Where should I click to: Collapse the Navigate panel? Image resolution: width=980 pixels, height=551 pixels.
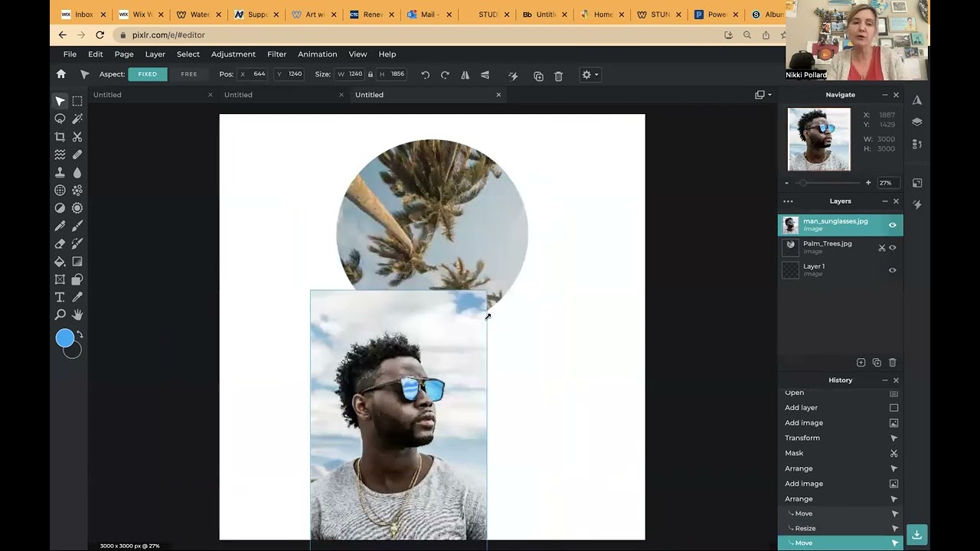coord(884,95)
